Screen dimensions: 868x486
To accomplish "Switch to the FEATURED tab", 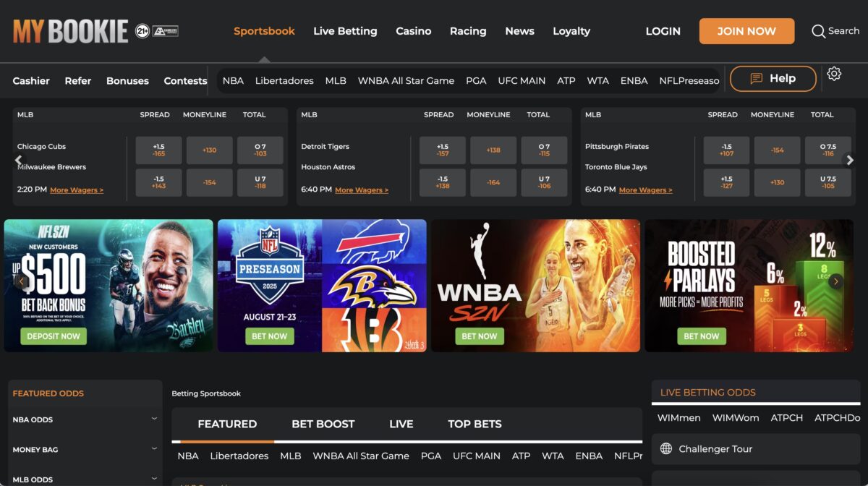I will [227, 425].
